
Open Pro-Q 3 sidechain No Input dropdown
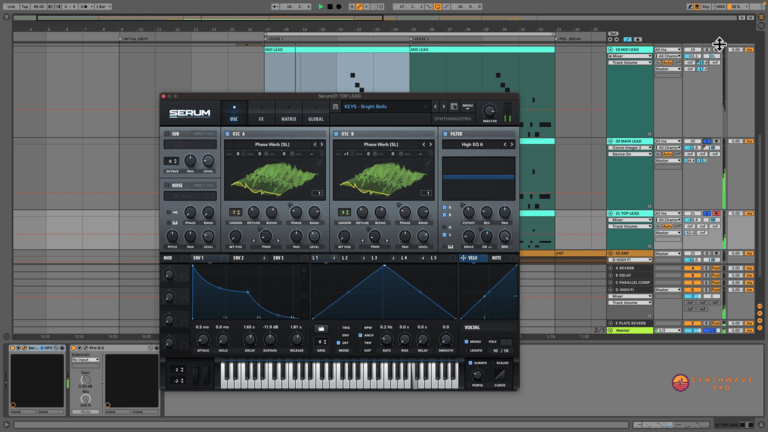tap(85, 360)
